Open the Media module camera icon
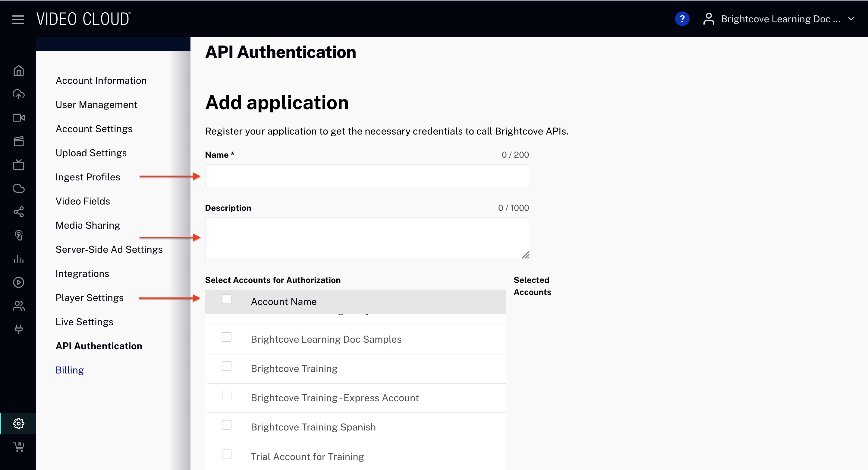 (x=18, y=118)
